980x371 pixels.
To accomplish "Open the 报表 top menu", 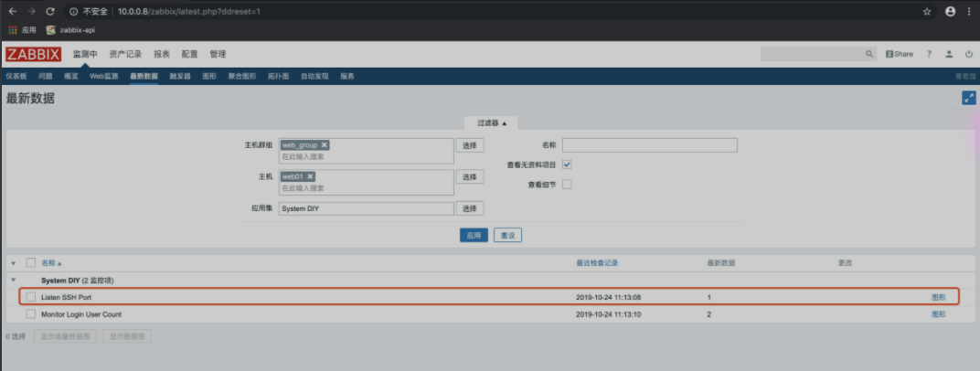I will (x=162, y=54).
